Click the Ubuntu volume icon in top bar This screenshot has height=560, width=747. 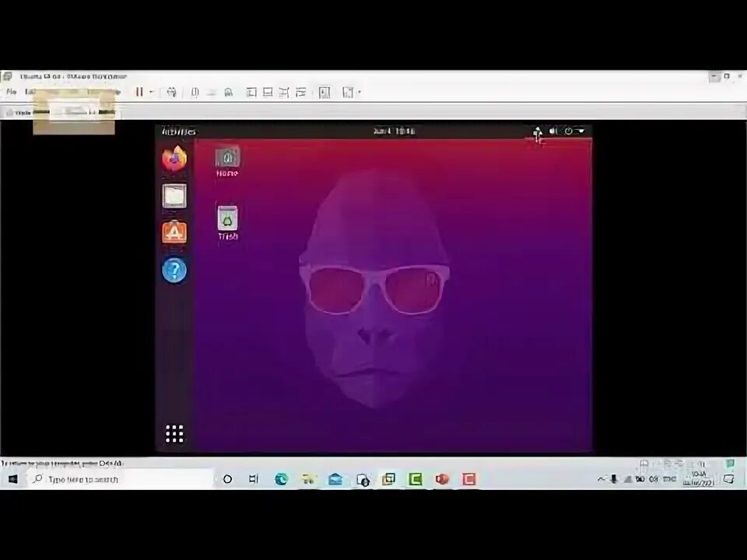tap(553, 131)
